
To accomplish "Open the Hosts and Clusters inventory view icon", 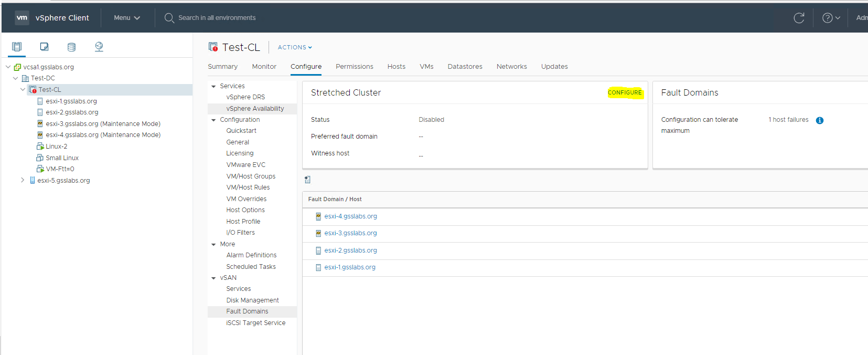I will pos(17,47).
